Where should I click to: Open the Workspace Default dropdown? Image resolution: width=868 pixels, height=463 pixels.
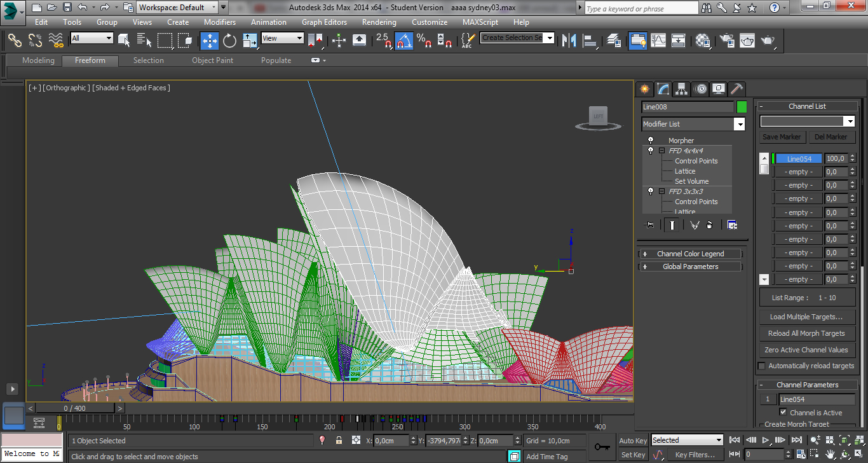pyautogui.click(x=177, y=8)
